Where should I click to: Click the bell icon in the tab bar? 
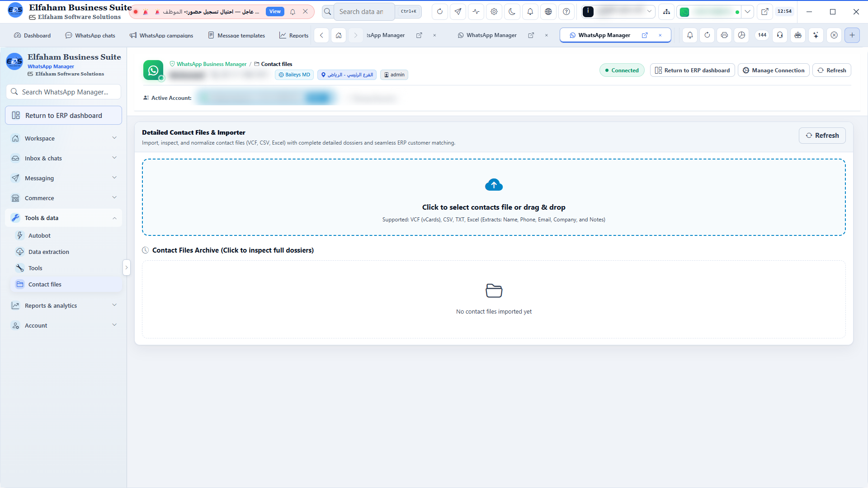point(690,35)
